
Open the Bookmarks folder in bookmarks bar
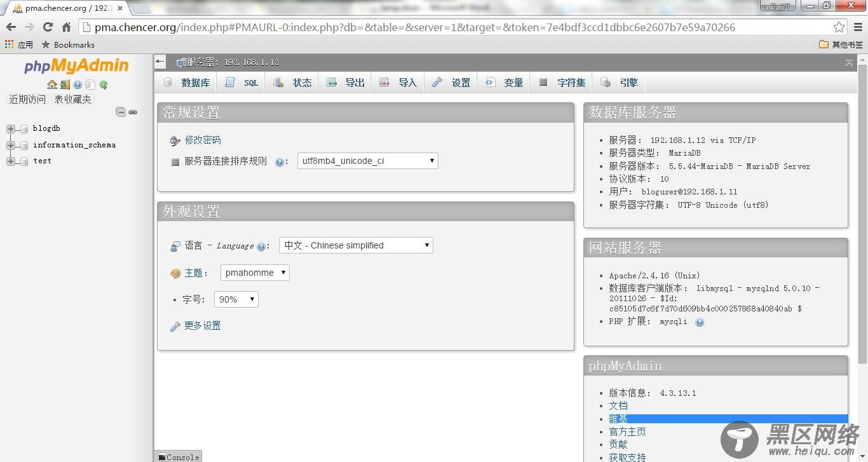68,44
